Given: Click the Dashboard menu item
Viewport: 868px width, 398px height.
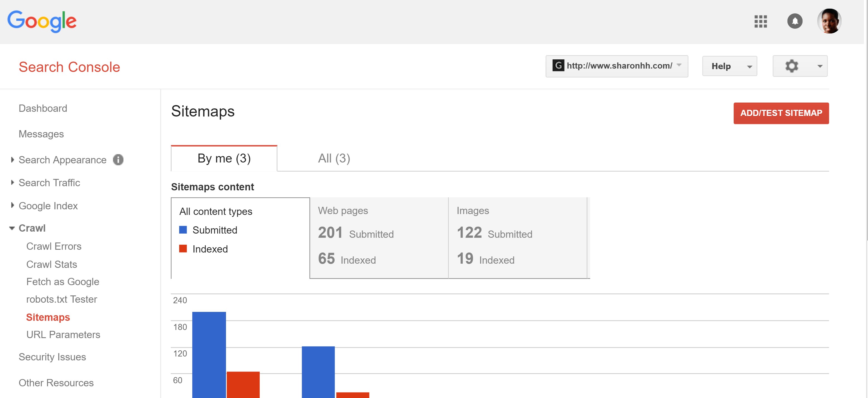Looking at the screenshot, I should point(43,108).
